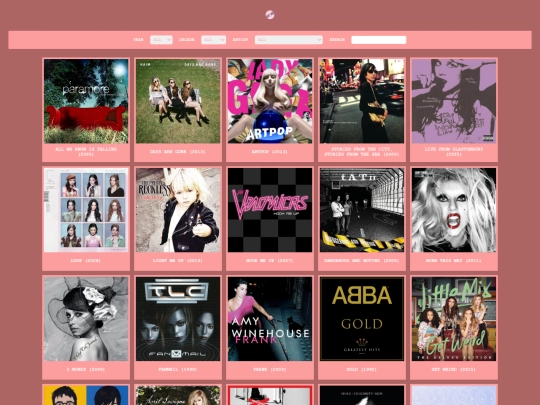
Task: Click the 'Dangerous and Moving' caption
Action: click(362, 261)
